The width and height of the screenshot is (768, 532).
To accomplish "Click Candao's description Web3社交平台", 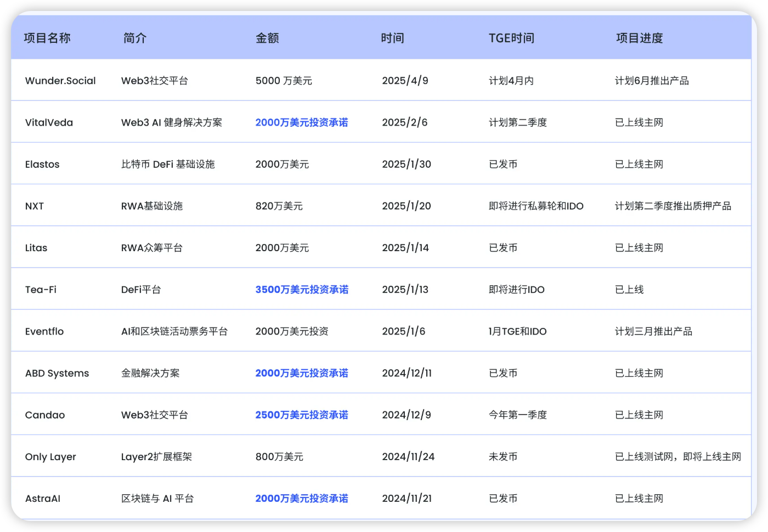I will pyautogui.click(x=155, y=415).
